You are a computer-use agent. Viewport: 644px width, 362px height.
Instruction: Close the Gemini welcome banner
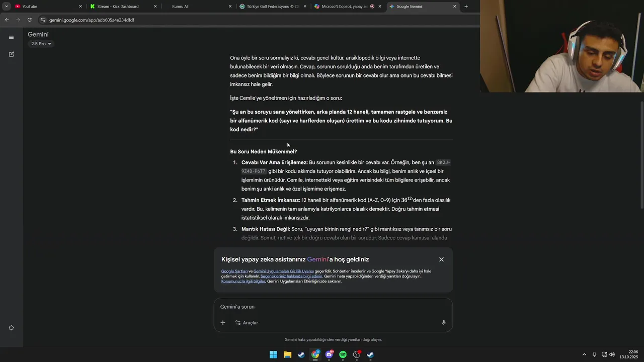tap(441, 259)
